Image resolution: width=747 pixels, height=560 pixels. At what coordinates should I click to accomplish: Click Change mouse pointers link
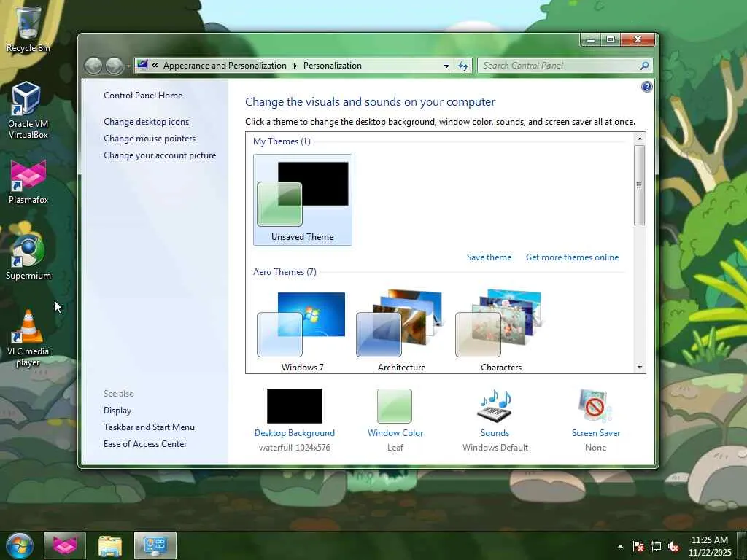click(x=150, y=138)
